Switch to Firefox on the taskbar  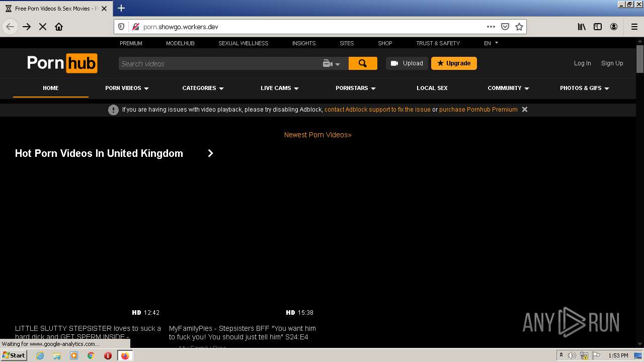click(x=125, y=355)
